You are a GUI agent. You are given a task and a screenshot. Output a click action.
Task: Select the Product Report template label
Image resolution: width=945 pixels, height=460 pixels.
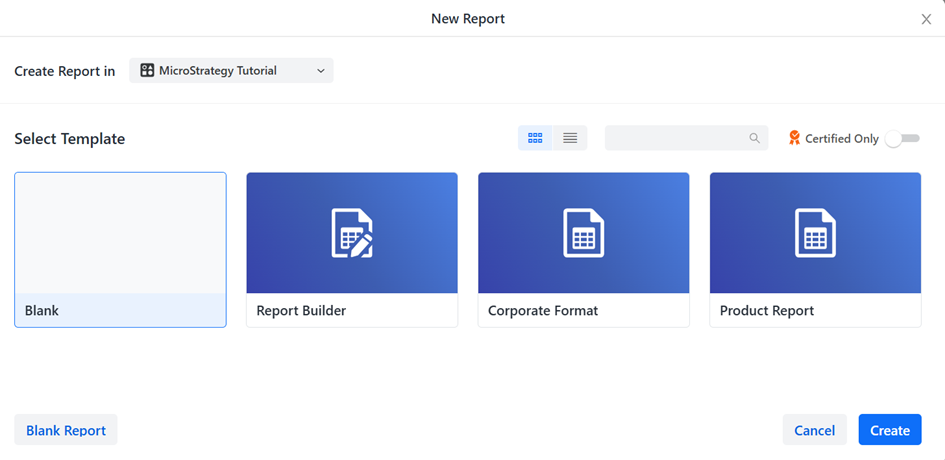click(x=767, y=311)
